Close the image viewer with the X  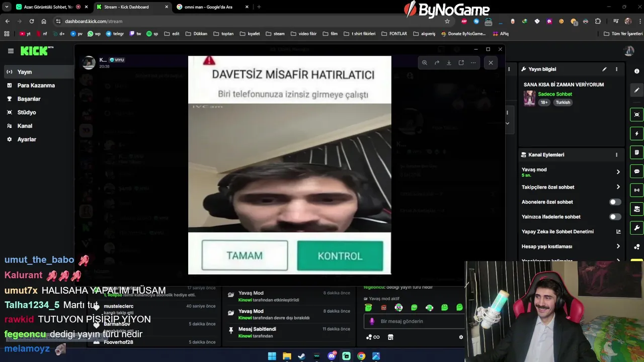(491, 63)
